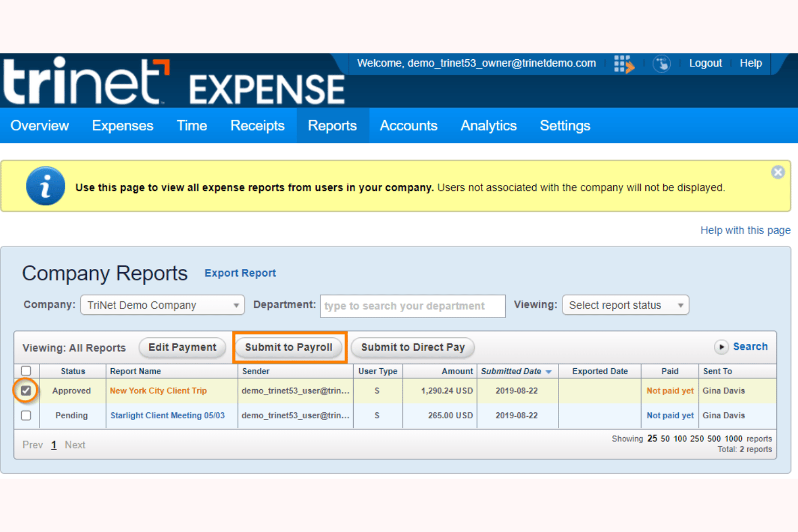Open the Accounts tab
Viewport: 798px width, 532px height.
(x=408, y=126)
